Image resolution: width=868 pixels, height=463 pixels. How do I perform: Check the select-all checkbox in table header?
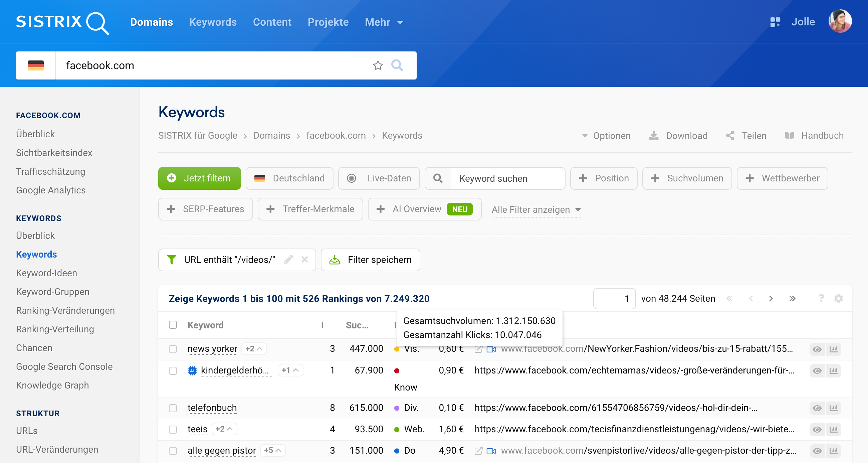coord(173,325)
